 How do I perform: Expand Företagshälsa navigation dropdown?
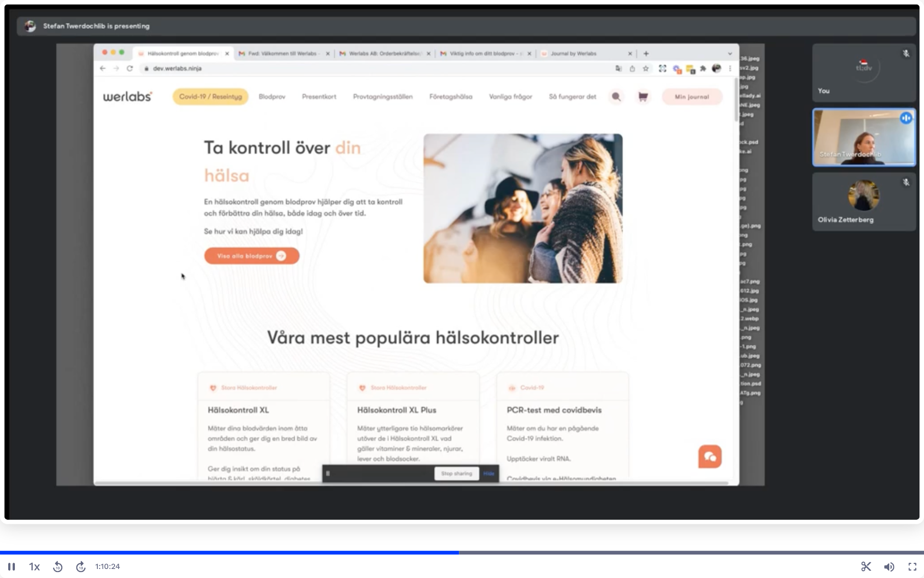(451, 97)
